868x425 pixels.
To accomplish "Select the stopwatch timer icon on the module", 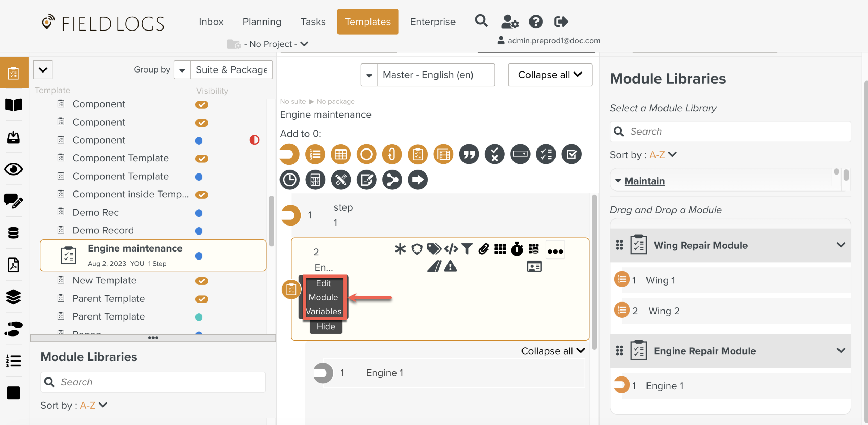I will click(516, 249).
